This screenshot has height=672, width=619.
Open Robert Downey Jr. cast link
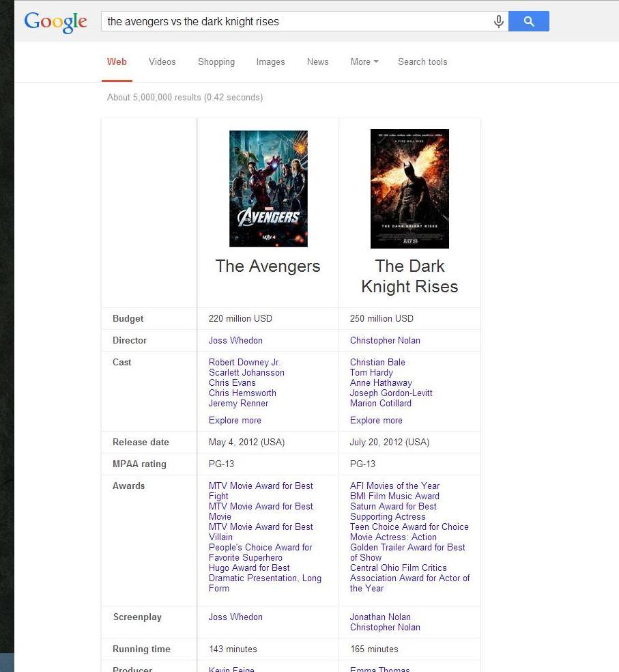pos(244,362)
